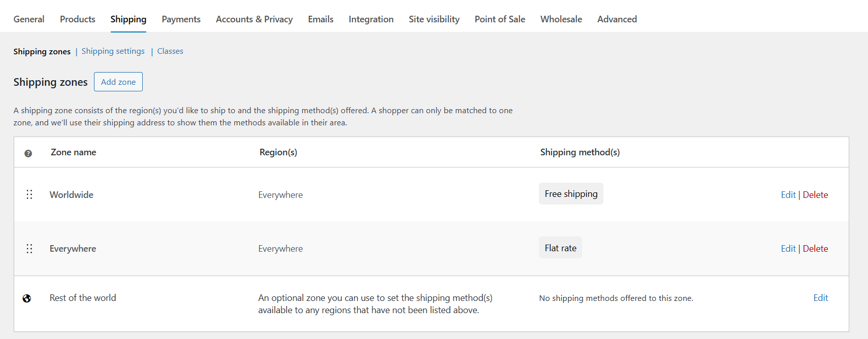
Task: Click the help icon in the zone table header
Action: tap(29, 152)
